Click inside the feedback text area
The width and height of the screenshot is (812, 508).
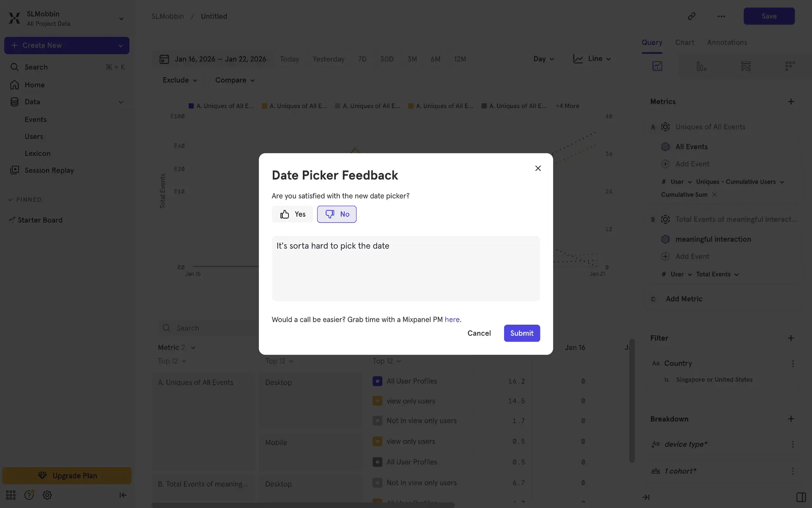tap(406, 268)
